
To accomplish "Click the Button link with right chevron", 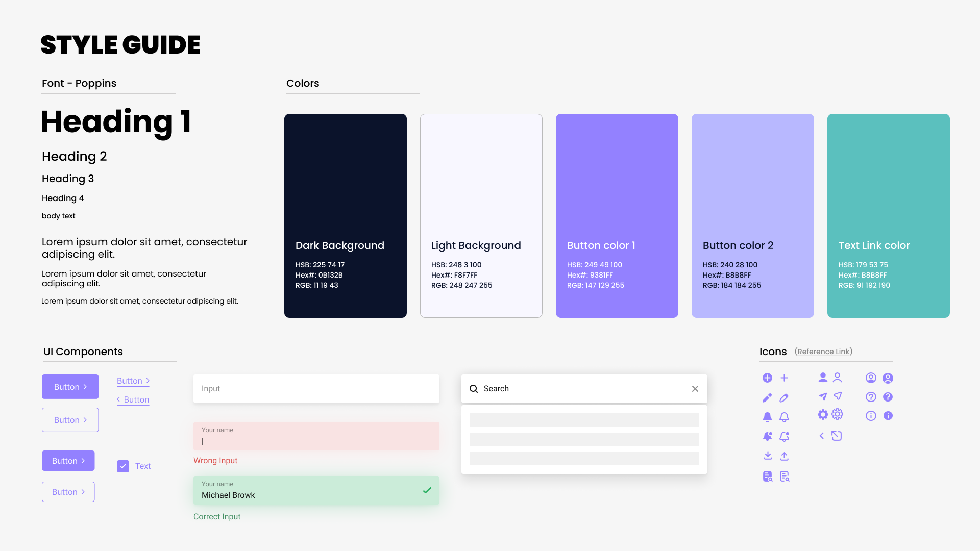I will 133,381.
